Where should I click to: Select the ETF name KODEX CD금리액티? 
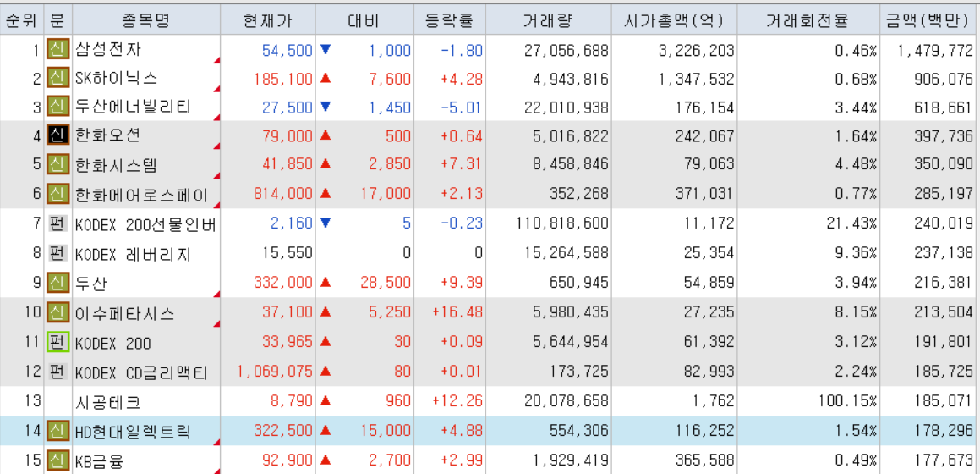pyautogui.click(x=141, y=372)
